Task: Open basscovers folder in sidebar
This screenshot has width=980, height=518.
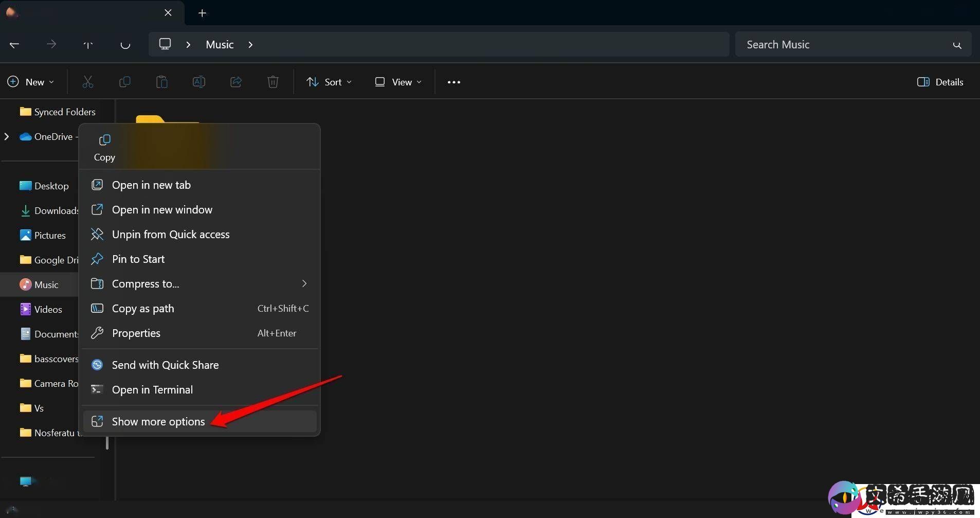Action: [49, 359]
